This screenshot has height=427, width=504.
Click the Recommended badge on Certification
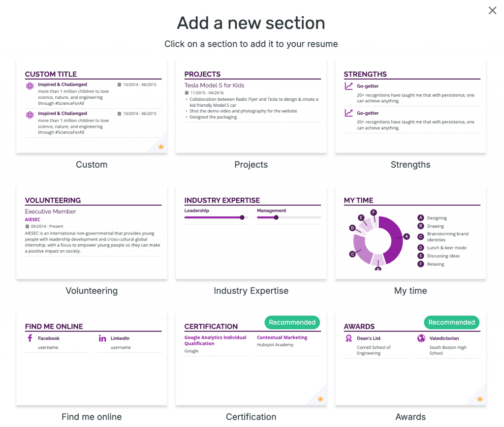pyautogui.click(x=292, y=323)
